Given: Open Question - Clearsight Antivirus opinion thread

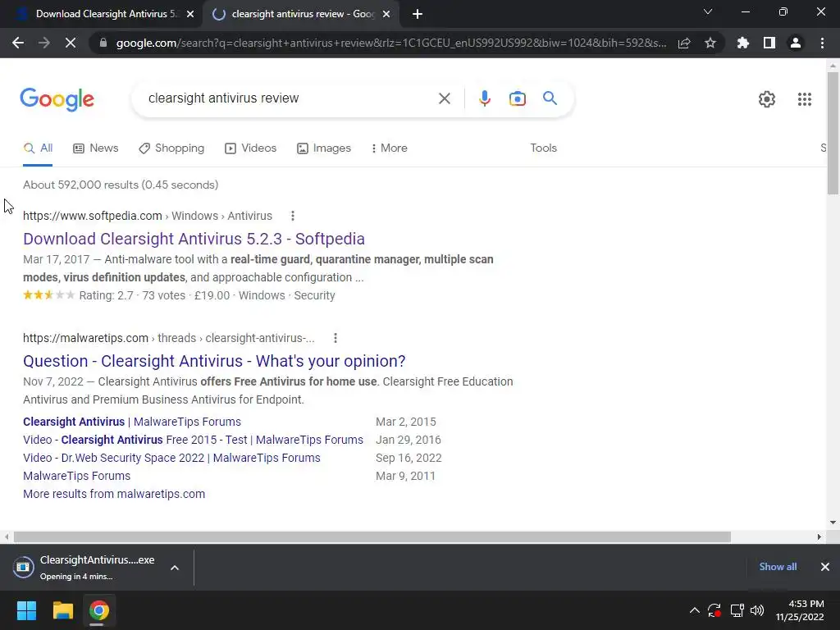Looking at the screenshot, I should (x=214, y=361).
